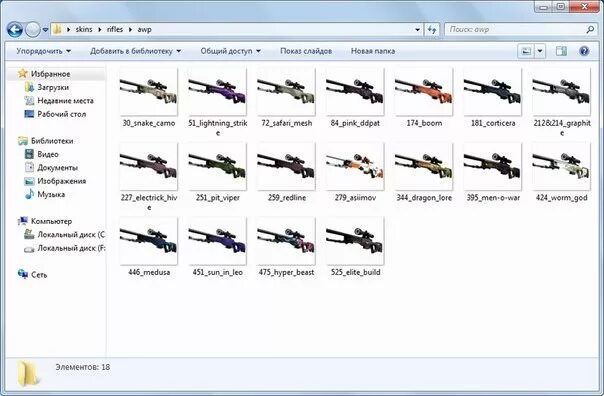
Task: Select the 259_redline thumbnail
Action: tap(286, 166)
